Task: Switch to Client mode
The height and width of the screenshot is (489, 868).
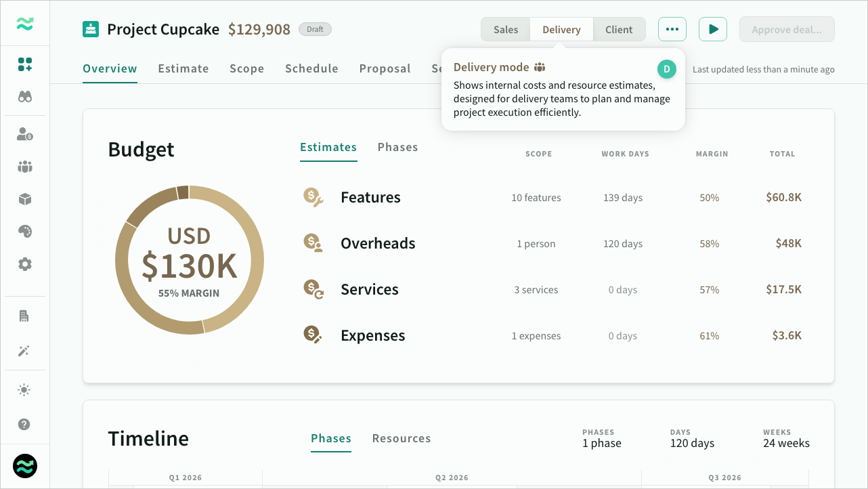Action: [x=619, y=29]
